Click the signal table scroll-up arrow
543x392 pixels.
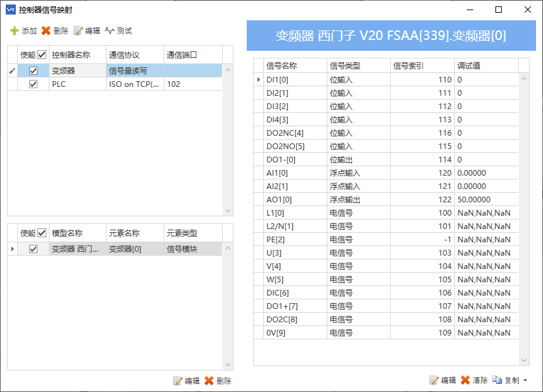(x=525, y=79)
